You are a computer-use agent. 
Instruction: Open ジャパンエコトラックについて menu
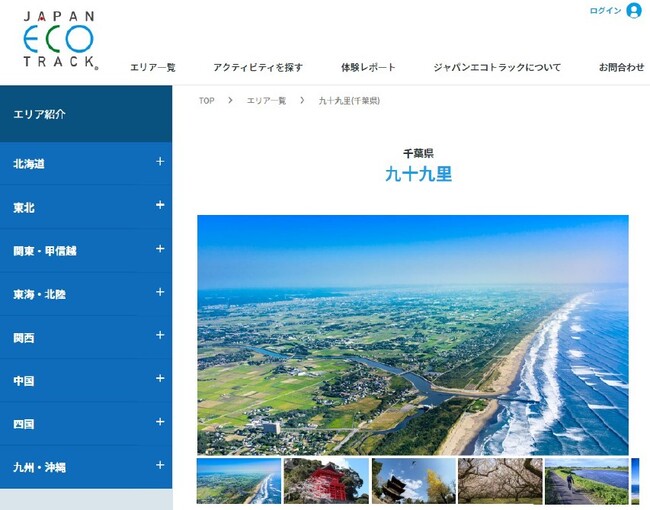pyautogui.click(x=497, y=68)
